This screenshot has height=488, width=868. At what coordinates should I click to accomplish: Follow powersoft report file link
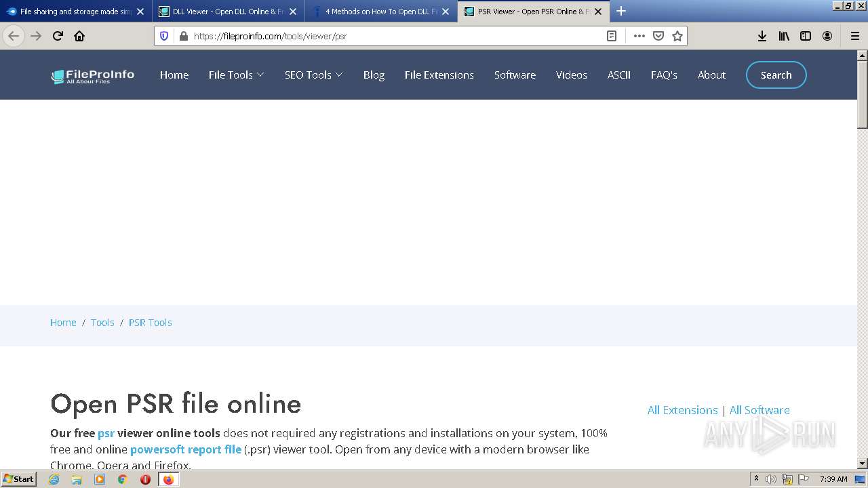tap(186, 449)
